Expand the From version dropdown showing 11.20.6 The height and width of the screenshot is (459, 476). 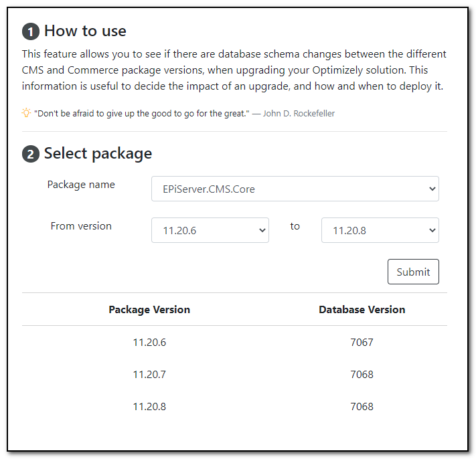click(210, 230)
